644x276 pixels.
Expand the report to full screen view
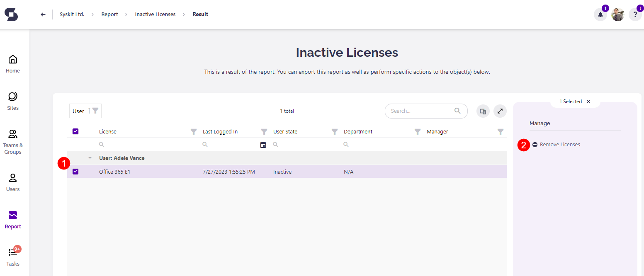click(500, 111)
